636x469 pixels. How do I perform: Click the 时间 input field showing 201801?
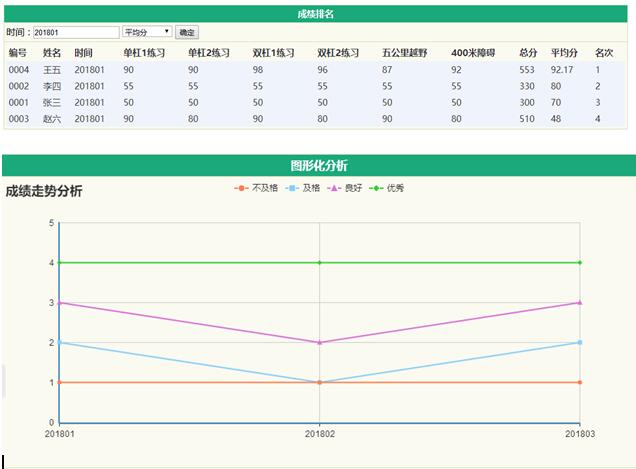point(76,32)
